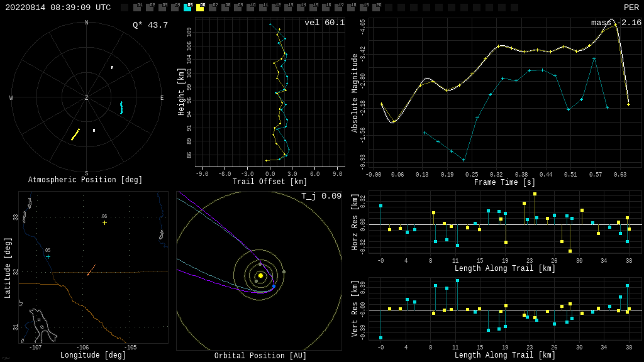This screenshot has width=644, height=362.
Task: Click the cyan station 05 cross on map
Action: [x=48, y=256]
